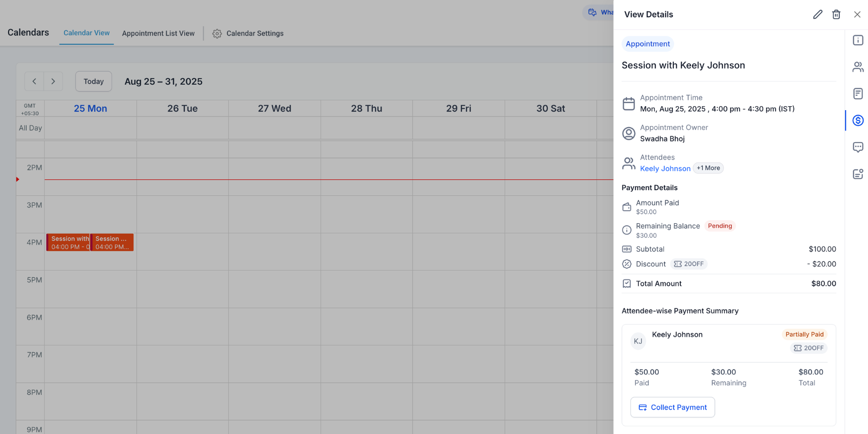Open the second 4 PM session event
The height and width of the screenshot is (434, 868).
(x=112, y=242)
